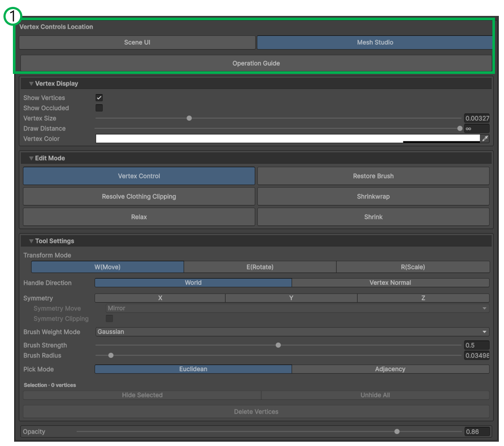
Task: Click the Brush Radius slider handle
Action: point(111,355)
